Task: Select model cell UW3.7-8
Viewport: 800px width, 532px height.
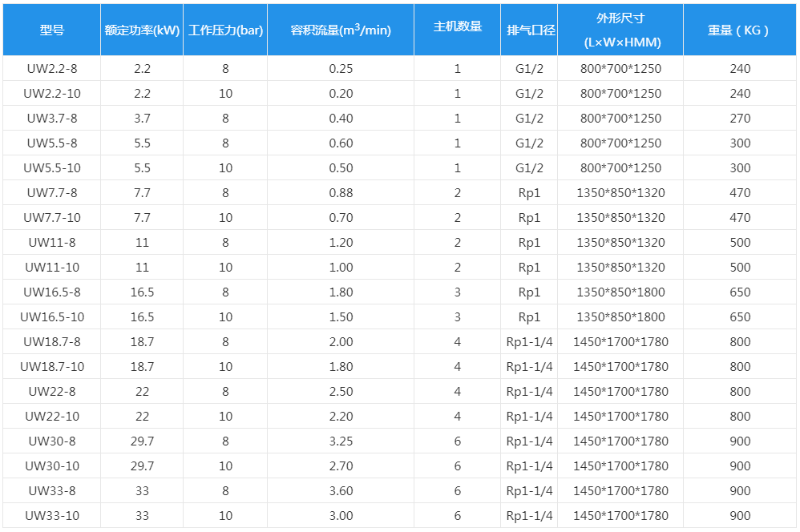Action: coord(52,119)
